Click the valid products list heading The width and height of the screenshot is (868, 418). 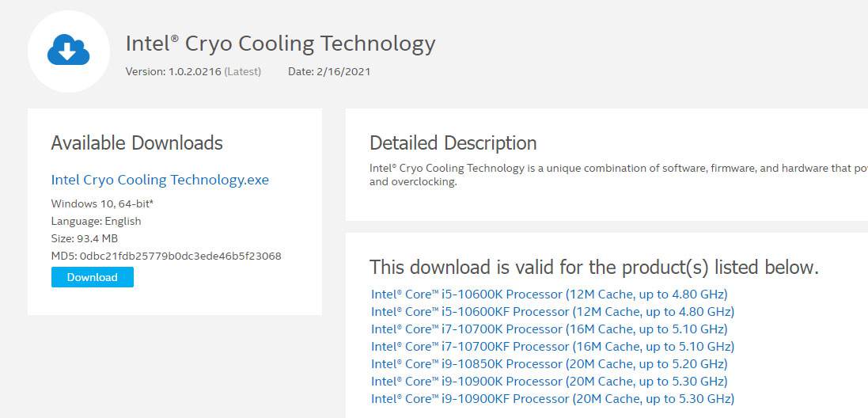(x=594, y=267)
